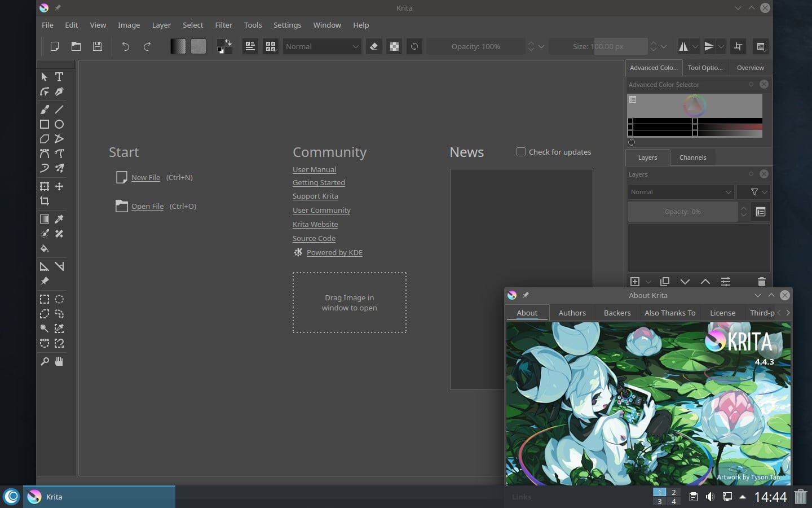
Task: Choose the Gradient tool in the toolbox
Action: pos(45,219)
